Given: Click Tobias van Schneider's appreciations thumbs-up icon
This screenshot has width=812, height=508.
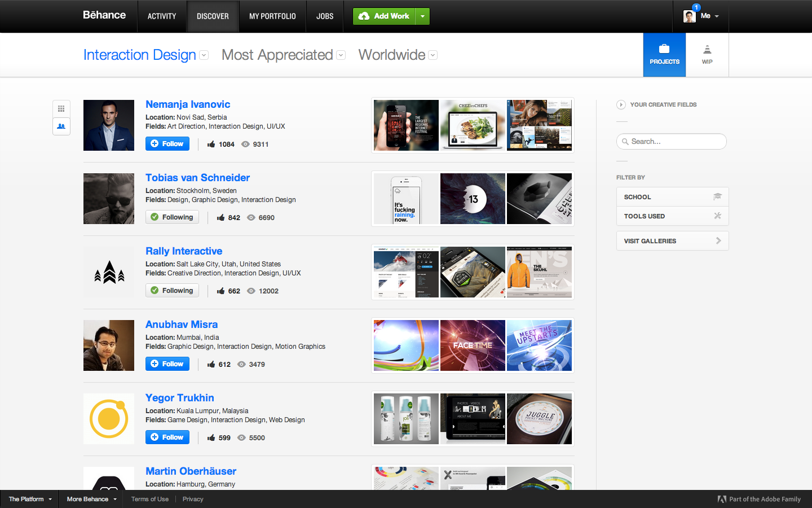Looking at the screenshot, I should [x=220, y=218].
